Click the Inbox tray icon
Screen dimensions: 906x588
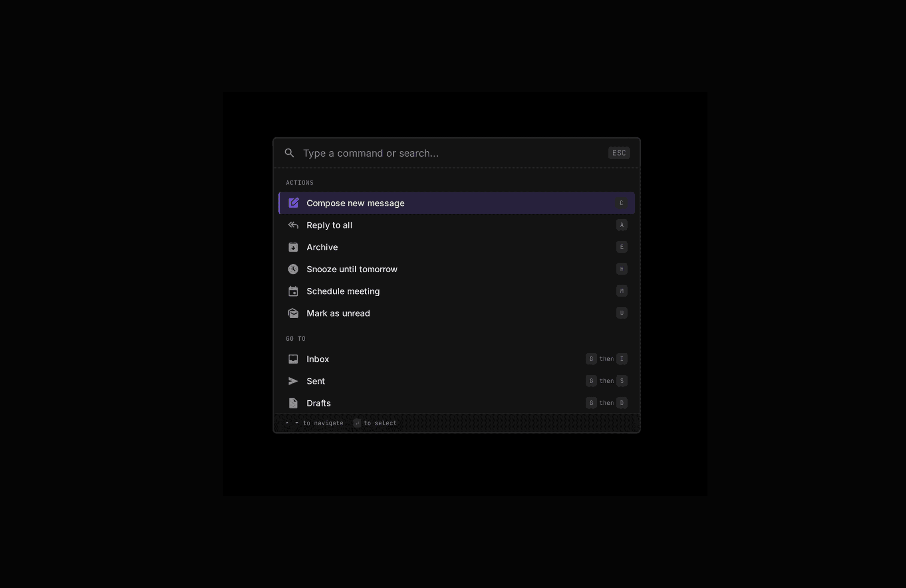click(x=294, y=359)
